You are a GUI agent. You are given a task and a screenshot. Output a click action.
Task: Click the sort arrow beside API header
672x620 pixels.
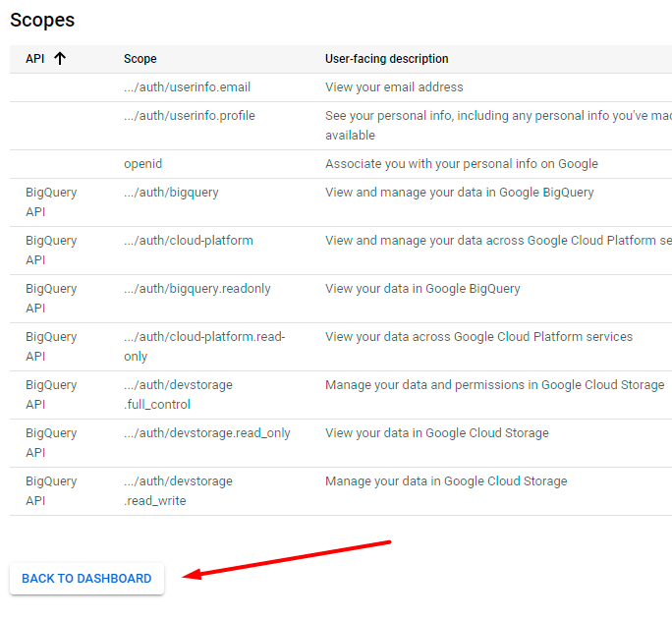pyautogui.click(x=60, y=59)
